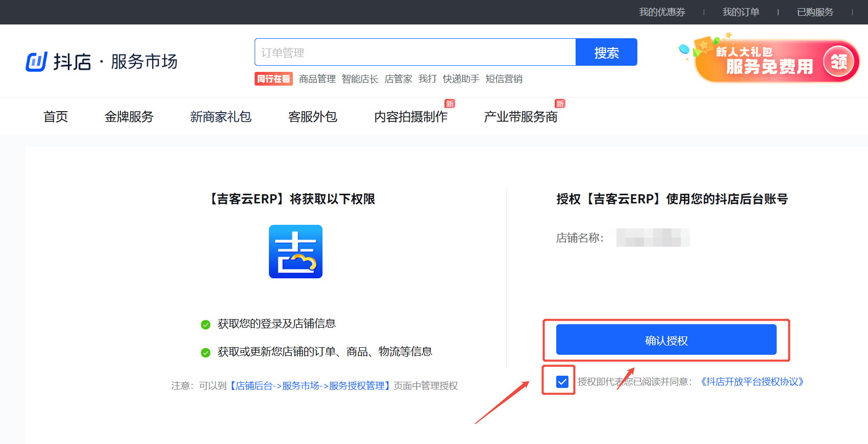Image resolution: width=868 pixels, height=444 pixels.
Task: Click the 吉客云ERP app icon
Action: (x=295, y=251)
